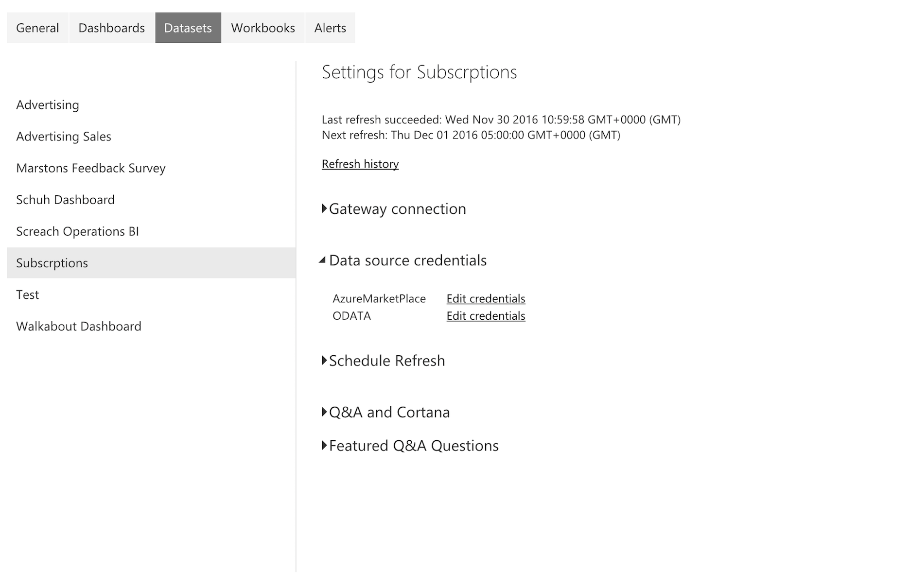Pick Screach Operations BI dataset
The height and width of the screenshot is (588, 910).
[151, 231]
